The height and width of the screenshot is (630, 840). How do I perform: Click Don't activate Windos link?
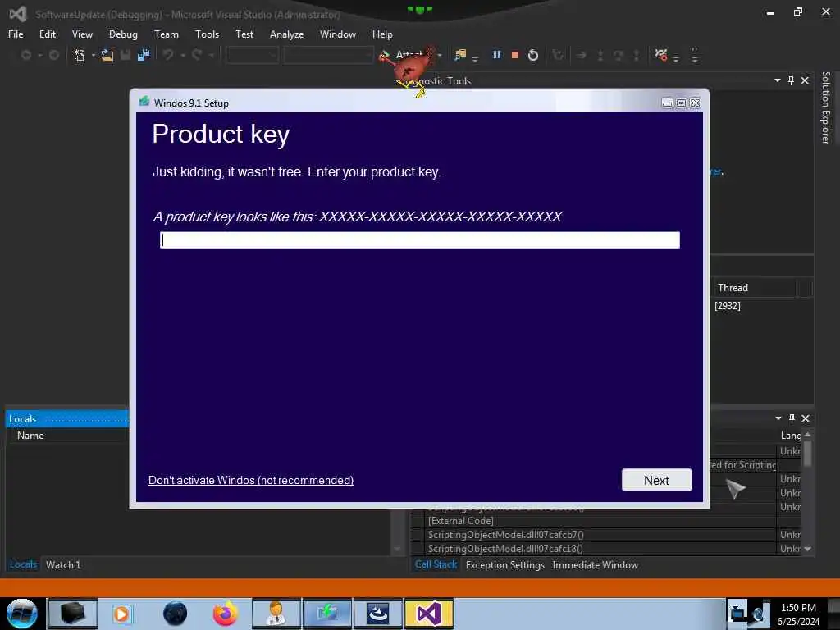(251, 480)
